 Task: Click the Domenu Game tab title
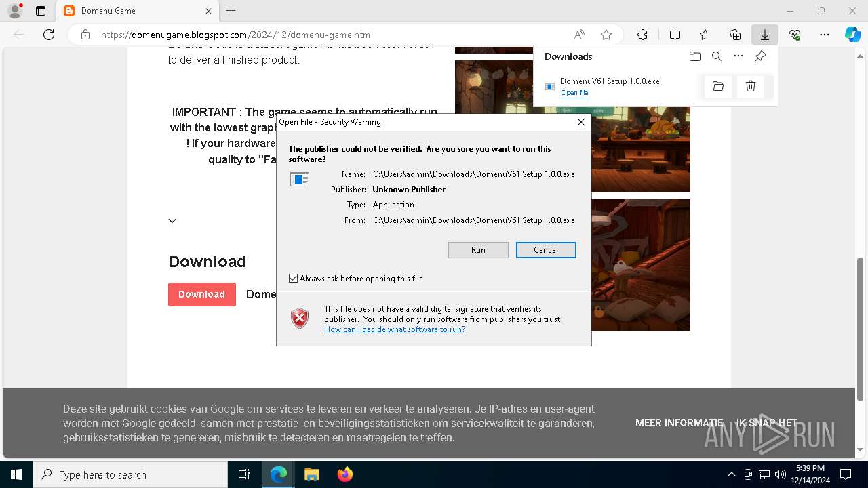coord(108,11)
